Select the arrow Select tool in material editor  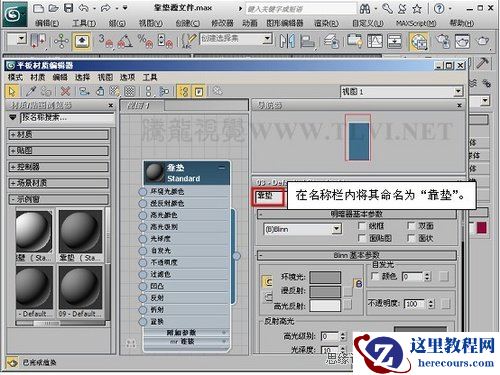[12, 91]
